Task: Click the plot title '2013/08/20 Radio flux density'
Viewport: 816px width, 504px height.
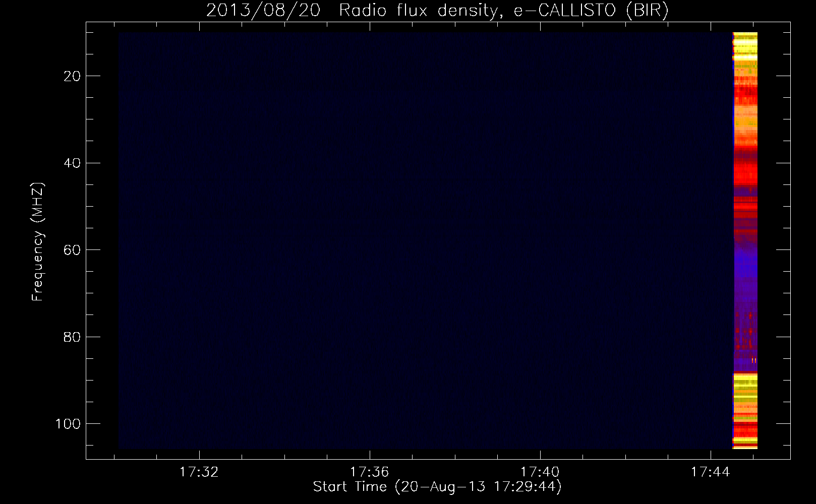Action: point(437,11)
